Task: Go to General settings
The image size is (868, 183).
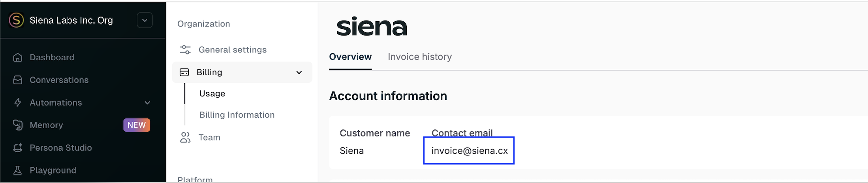Action: click(x=233, y=50)
